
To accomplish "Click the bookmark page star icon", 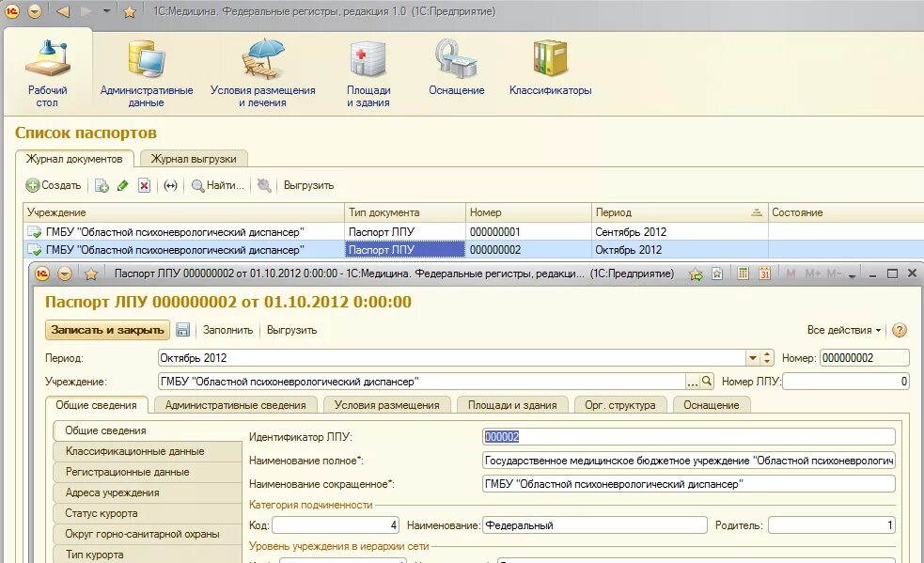I will coord(717,274).
